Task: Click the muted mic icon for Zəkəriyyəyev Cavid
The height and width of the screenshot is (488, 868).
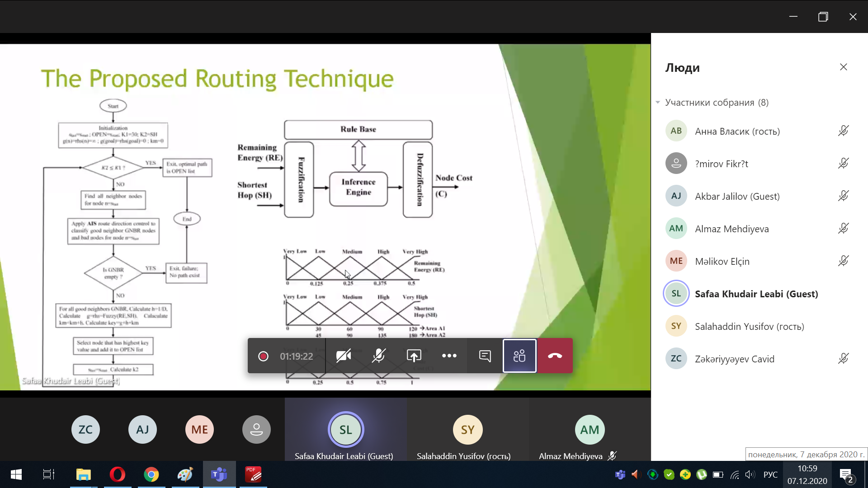Action: pyautogui.click(x=843, y=359)
